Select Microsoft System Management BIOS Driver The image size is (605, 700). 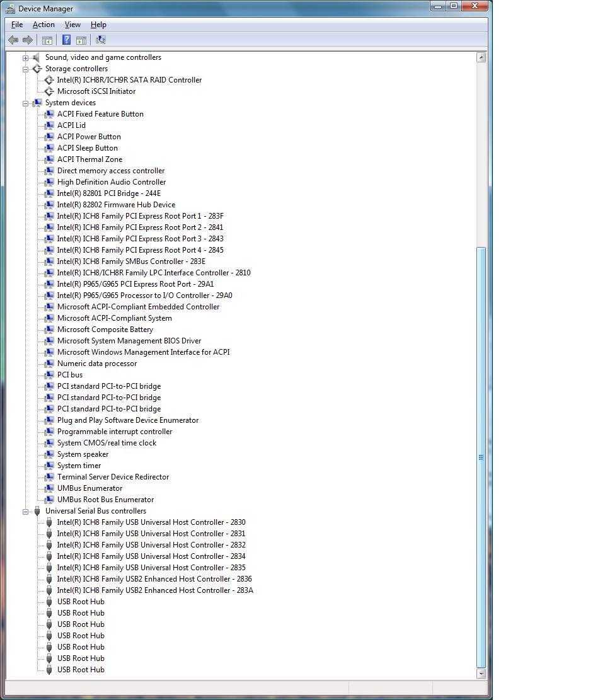(x=129, y=341)
